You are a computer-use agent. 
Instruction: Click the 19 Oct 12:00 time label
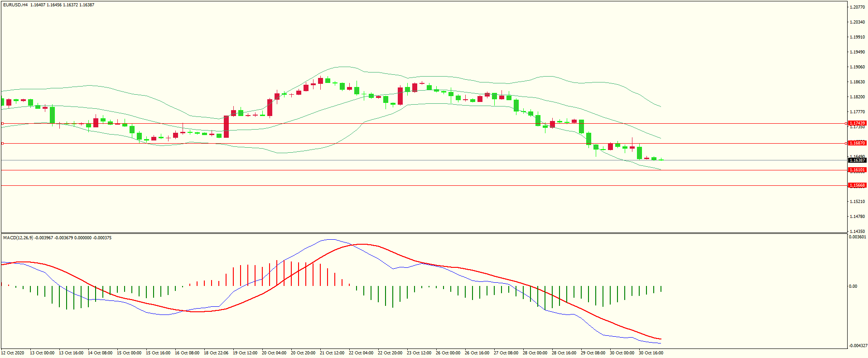click(x=245, y=353)
